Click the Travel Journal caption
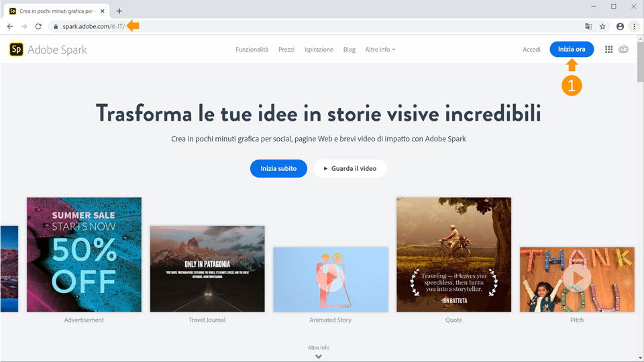 207,320
